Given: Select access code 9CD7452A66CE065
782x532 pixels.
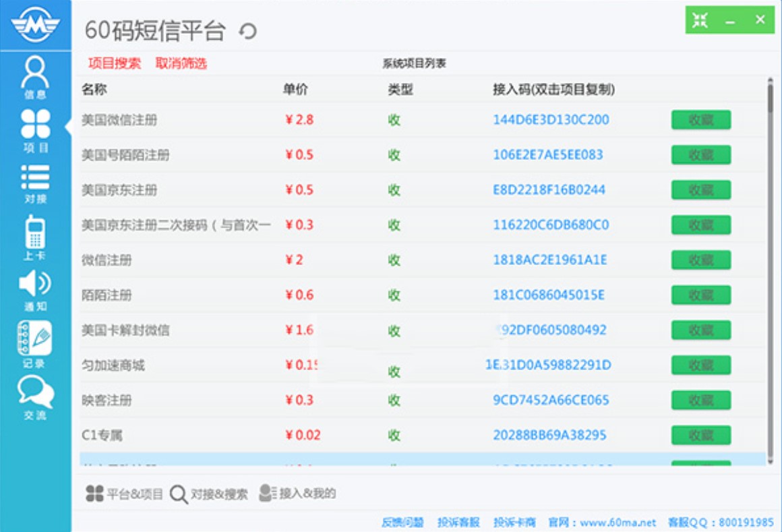Looking at the screenshot, I should 551,400.
